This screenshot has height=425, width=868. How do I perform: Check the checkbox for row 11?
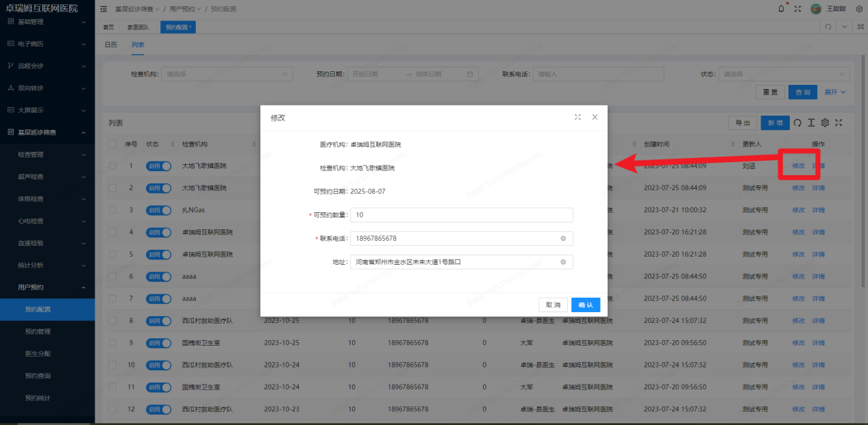tap(112, 387)
